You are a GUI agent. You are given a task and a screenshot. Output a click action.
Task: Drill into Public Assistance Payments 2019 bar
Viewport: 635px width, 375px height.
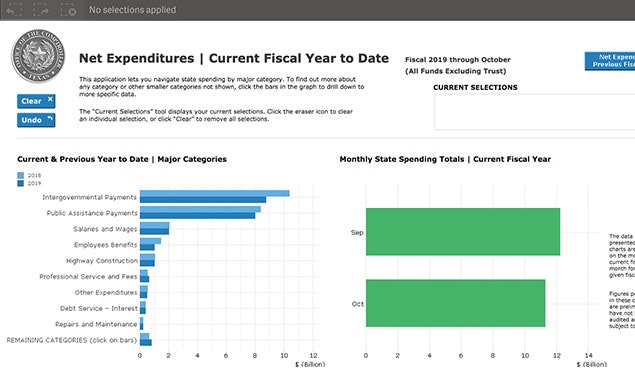coord(198,215)
